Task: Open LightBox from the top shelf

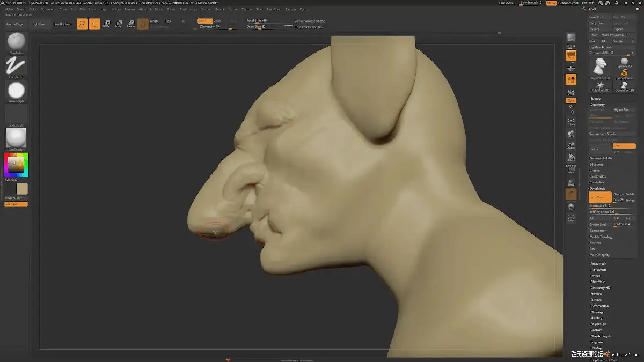Action: coord(39,24)
